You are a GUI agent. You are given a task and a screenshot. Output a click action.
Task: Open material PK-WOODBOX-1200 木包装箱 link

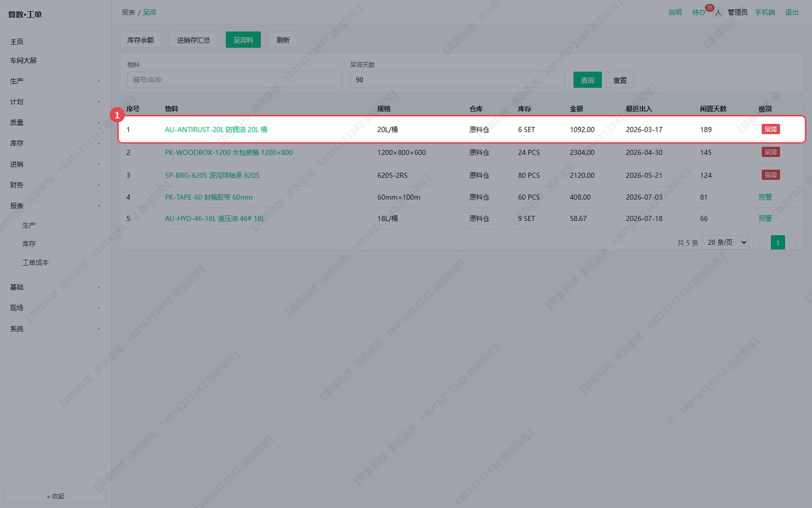tap(228, 153)
